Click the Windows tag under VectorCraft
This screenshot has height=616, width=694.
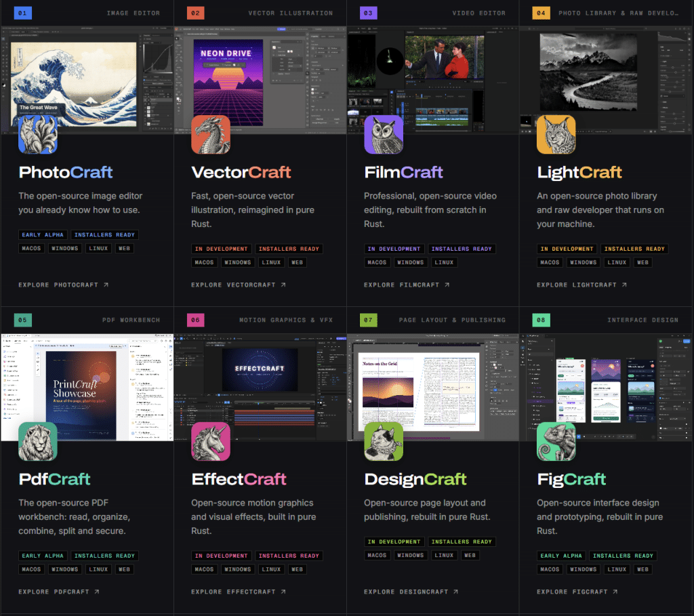238,262
